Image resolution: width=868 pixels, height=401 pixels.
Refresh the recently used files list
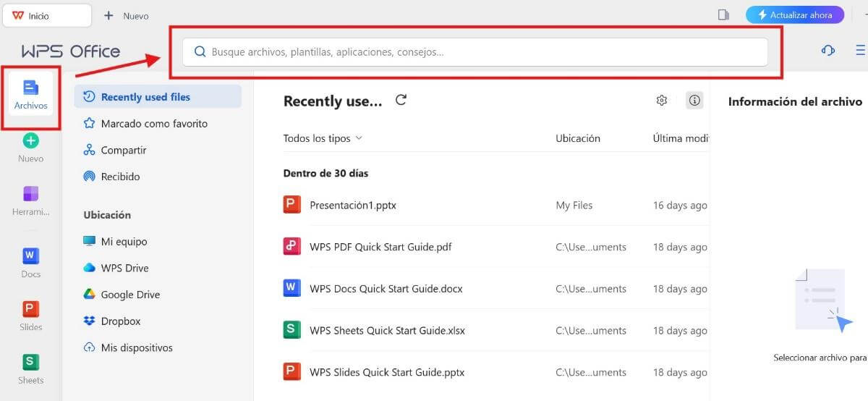pos(401,101)
